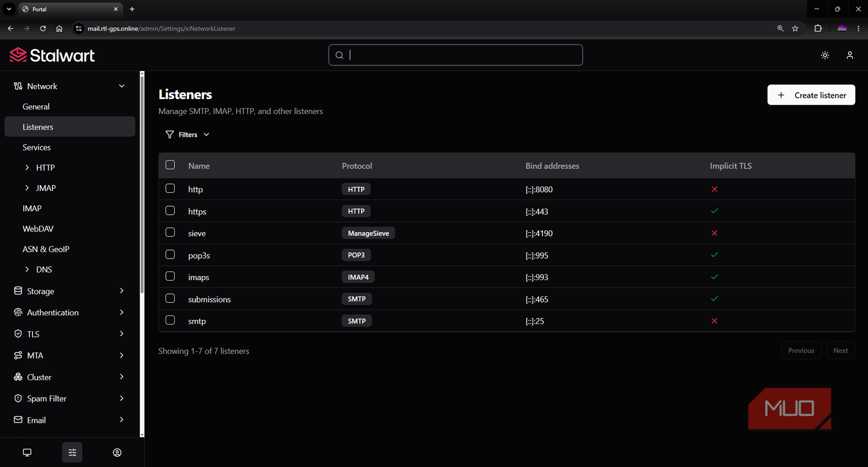868x467 pixels.
Task: Click the ManageSieve protocol badge
Action: 368,233
